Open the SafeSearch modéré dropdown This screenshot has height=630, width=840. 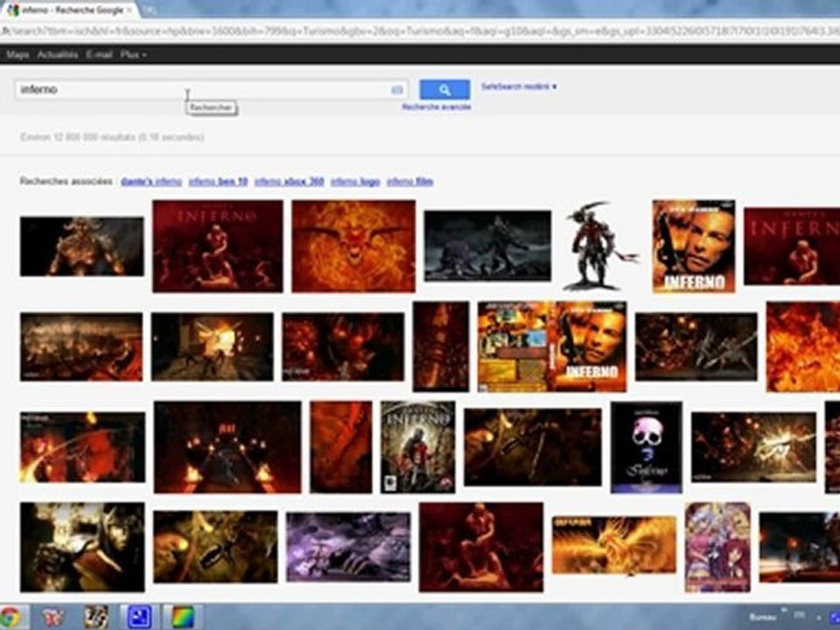point(519,87)
